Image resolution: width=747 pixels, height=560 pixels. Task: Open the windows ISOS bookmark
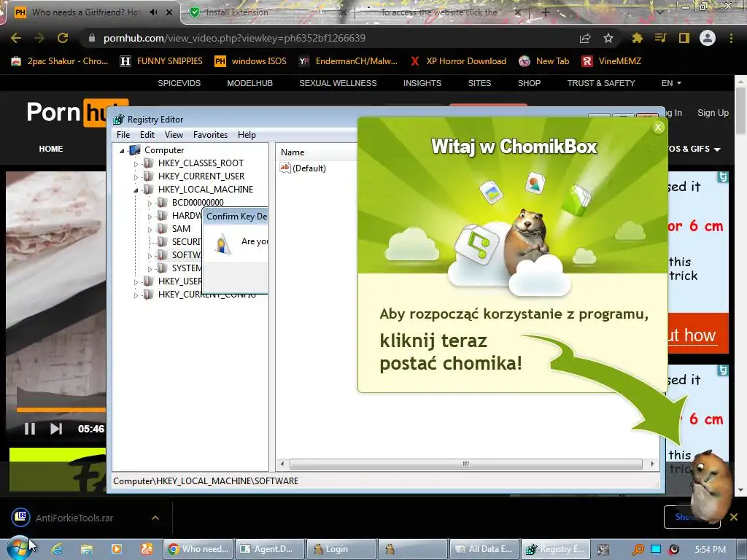(x=251, y=61)
